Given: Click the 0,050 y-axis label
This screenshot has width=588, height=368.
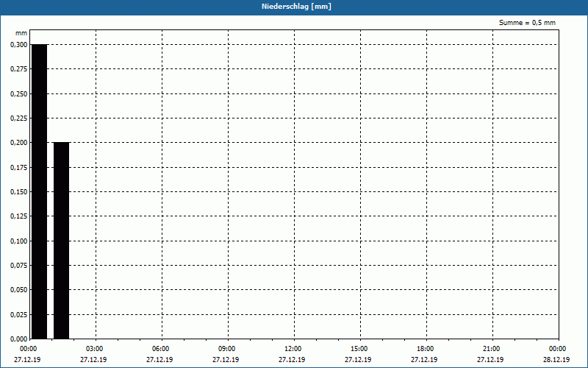Looking at the screenshot, I should coord(19,290).
